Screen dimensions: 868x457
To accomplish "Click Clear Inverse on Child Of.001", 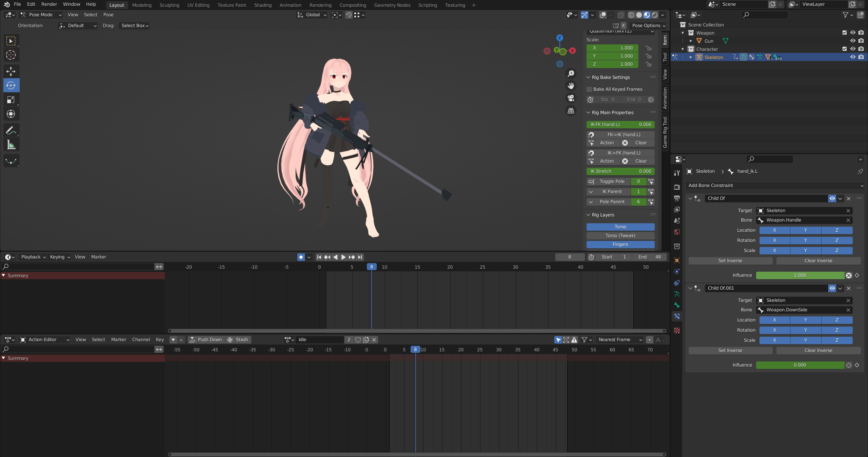I will tap(818, 351).
